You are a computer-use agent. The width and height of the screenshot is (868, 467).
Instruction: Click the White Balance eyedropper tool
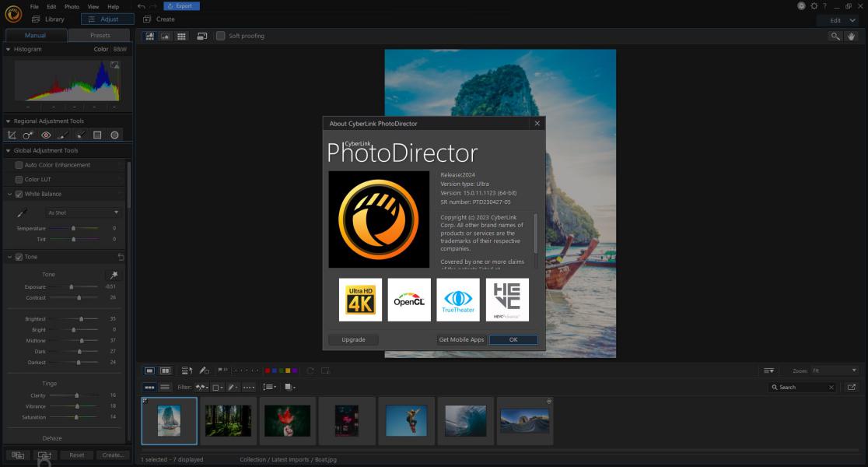point(22,212)
